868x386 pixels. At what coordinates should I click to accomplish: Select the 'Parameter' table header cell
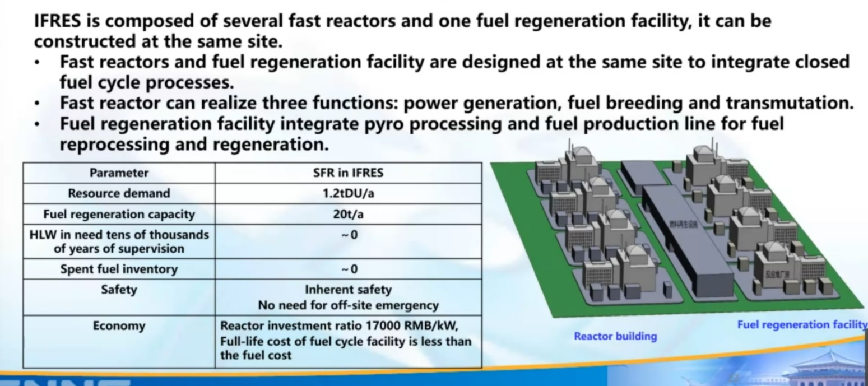click(119, 173)
